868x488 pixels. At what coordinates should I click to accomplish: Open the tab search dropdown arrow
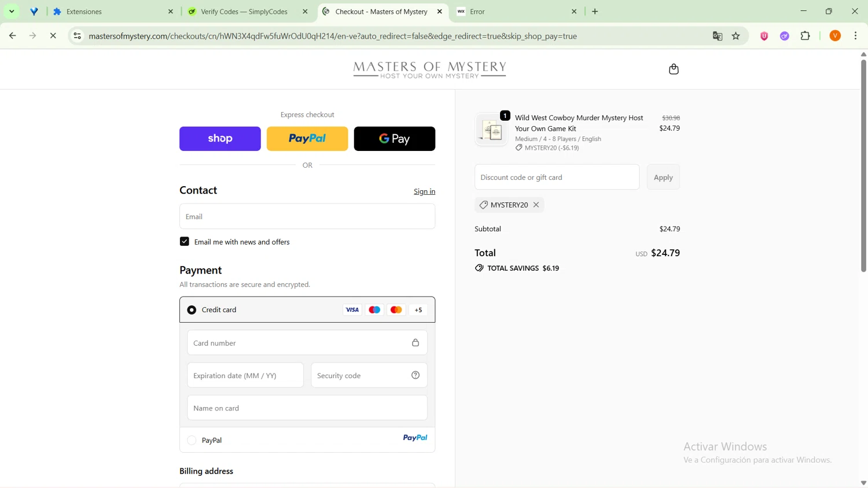pos(12,12)
